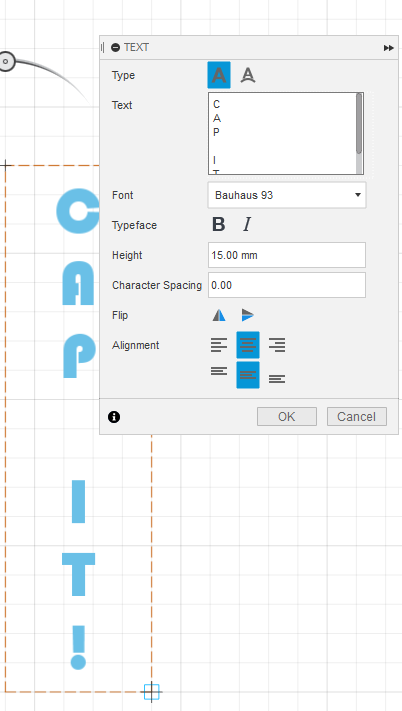Toggle Italic typeface
402x711 pixels.
pyautogui.click(x=247, y=224)
